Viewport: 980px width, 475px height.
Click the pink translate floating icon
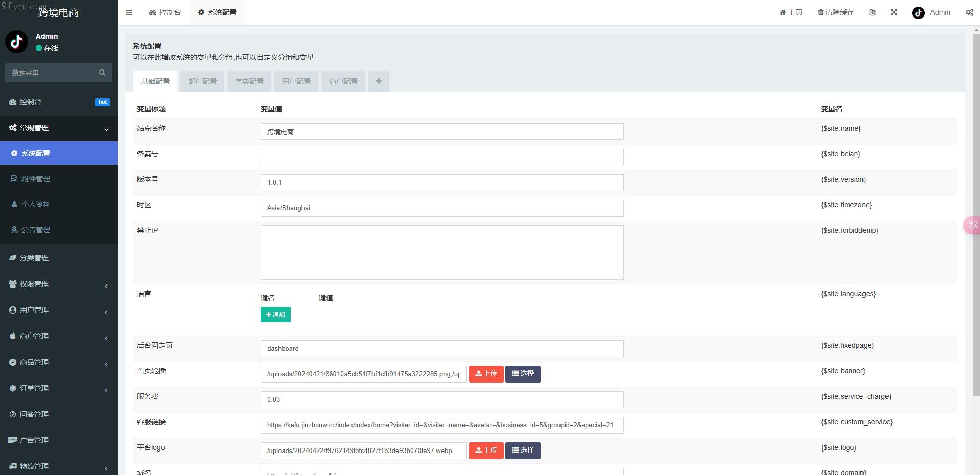[971, 225]
